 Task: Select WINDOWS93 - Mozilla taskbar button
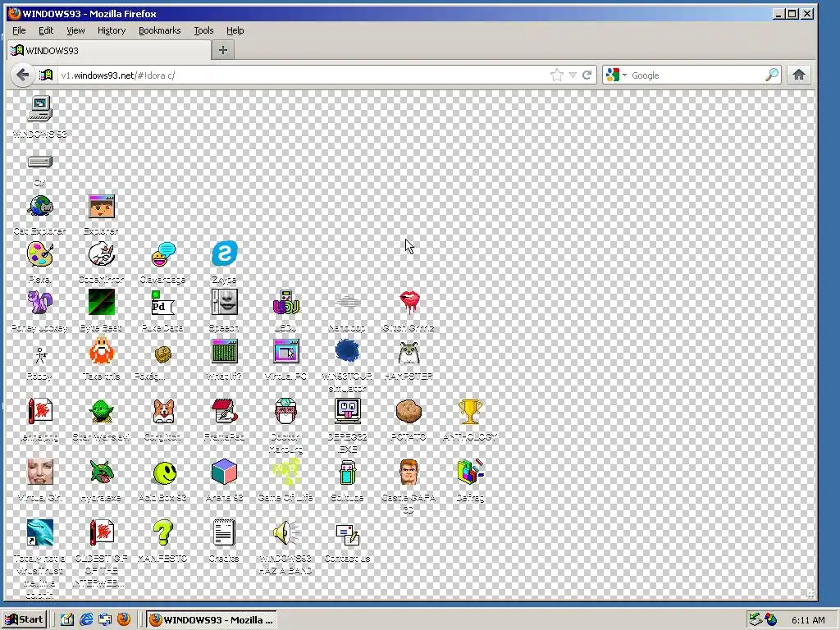(x=212, y=620)
